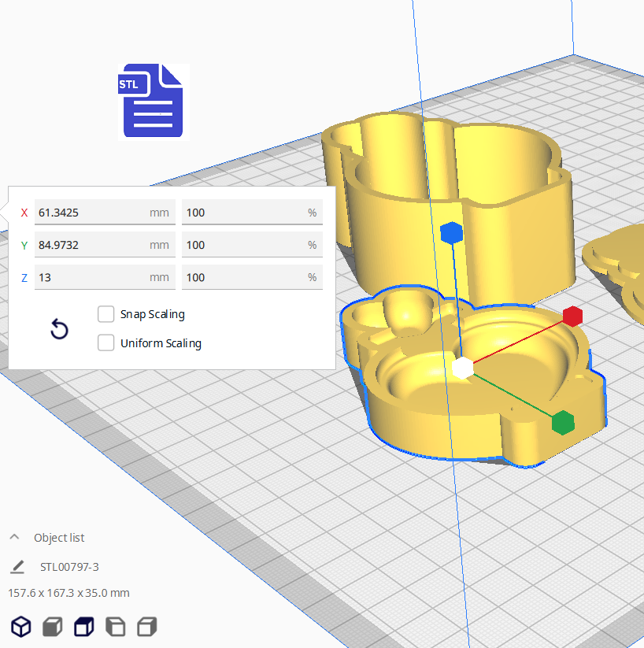
Task: Select the STL00797-3 object name
Action: click(69, 567)
